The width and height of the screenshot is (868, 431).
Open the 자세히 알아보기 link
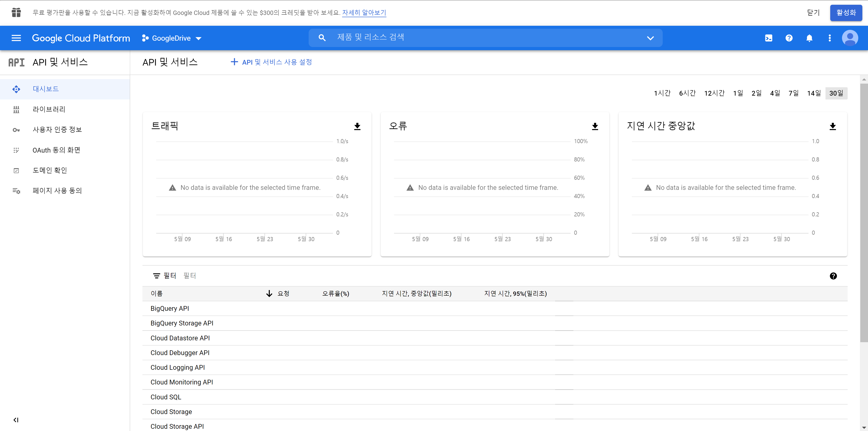[x=364, y=13]
